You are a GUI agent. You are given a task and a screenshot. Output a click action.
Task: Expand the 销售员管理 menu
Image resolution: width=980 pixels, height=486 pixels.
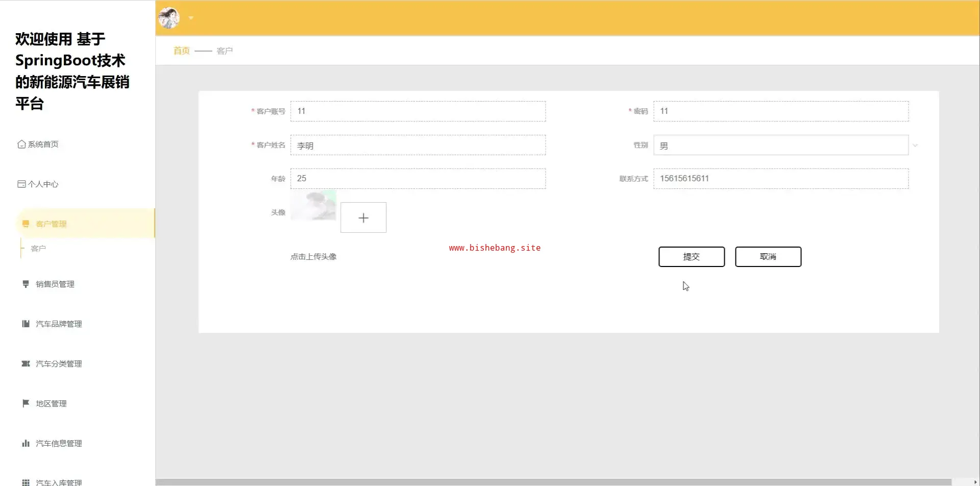(55, 284)
